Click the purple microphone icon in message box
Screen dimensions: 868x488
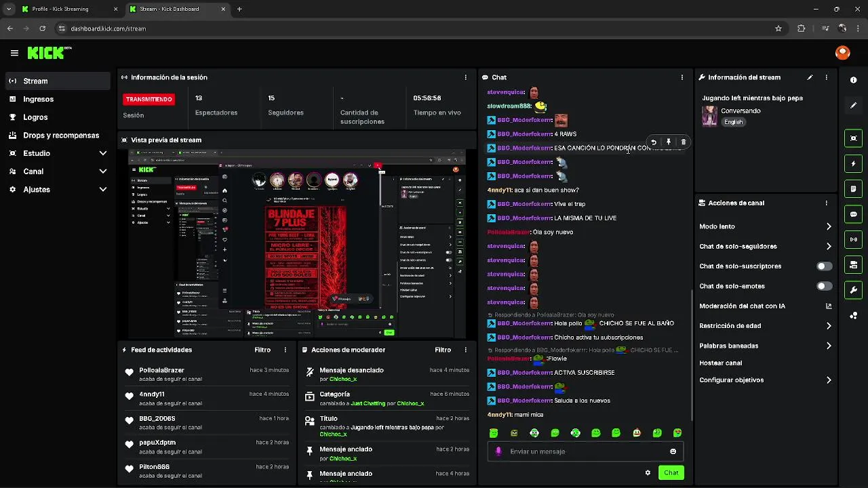(498, 451)
